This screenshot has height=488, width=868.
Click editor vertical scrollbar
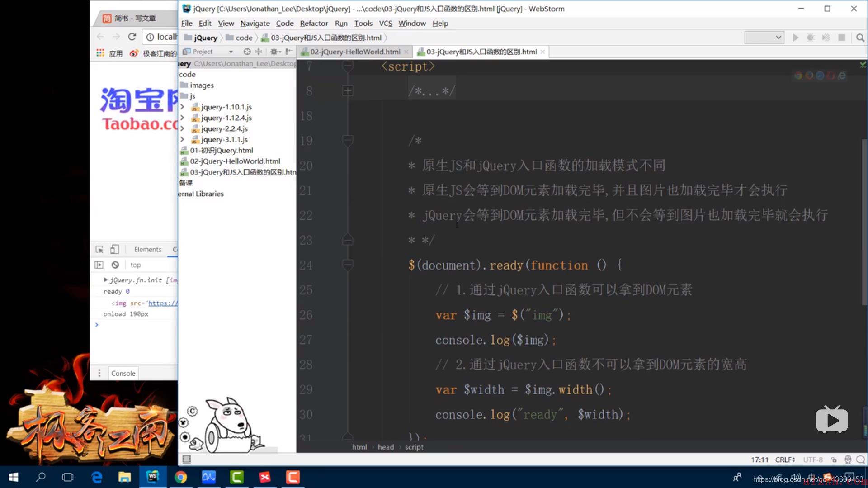click(x=864, y=222)
